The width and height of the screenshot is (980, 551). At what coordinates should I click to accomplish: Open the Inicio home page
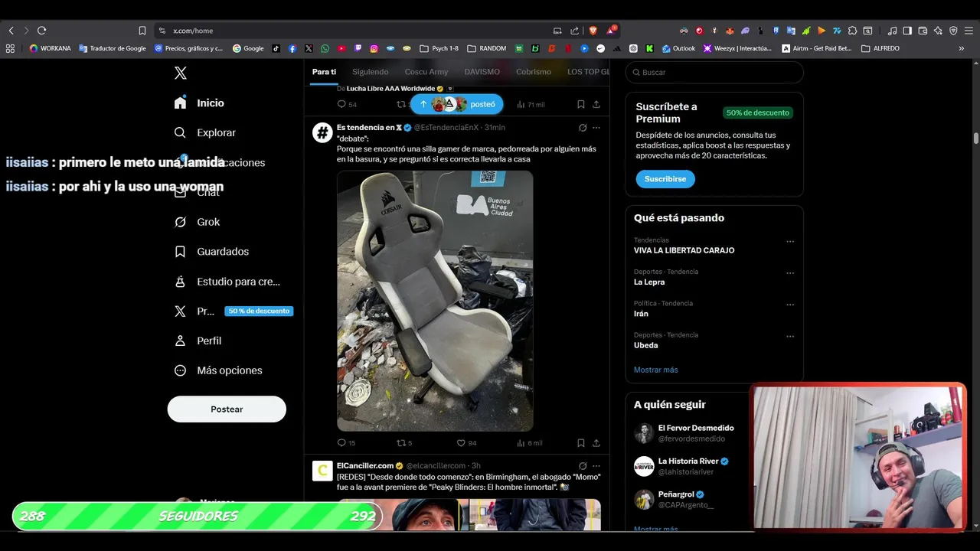[199, 103]
